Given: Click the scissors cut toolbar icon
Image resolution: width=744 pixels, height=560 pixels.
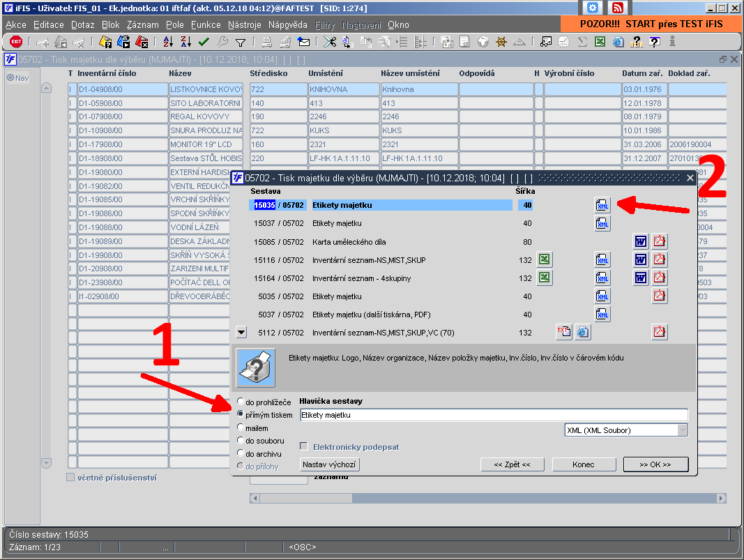Looking at the screenshot, I should point(329,42).
